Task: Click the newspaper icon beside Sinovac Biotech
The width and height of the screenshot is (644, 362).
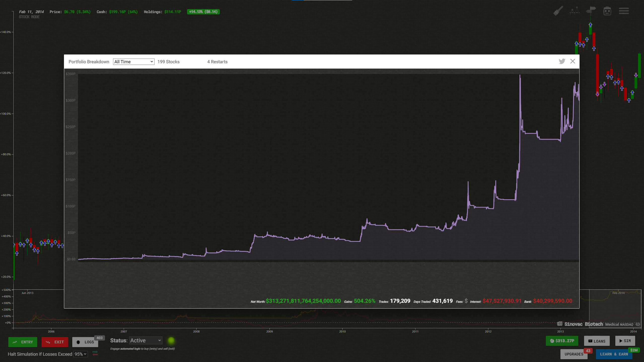Action: (560, 324)
